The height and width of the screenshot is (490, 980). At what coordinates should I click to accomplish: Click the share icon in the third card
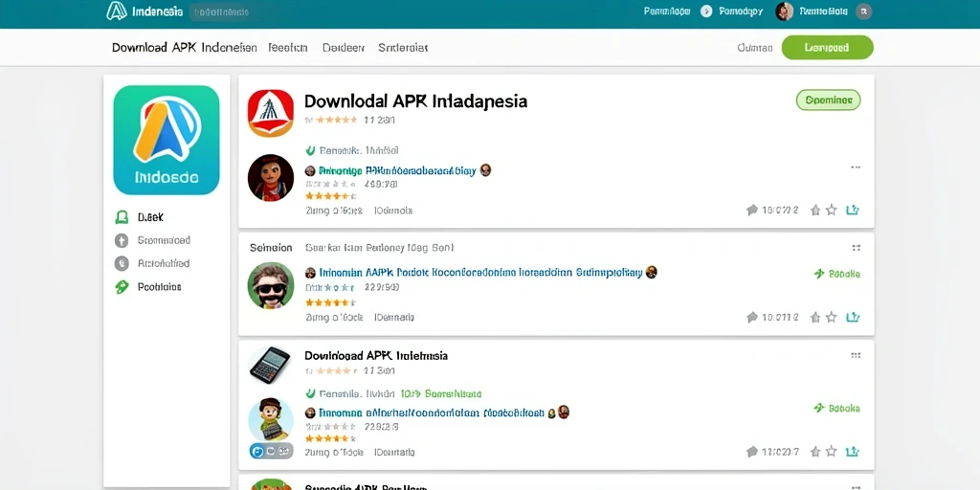853,452
